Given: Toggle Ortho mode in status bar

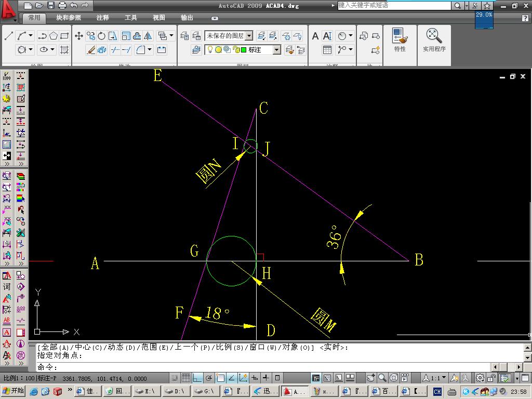Looking at the screenshot, I should click(x=197, y=378).
